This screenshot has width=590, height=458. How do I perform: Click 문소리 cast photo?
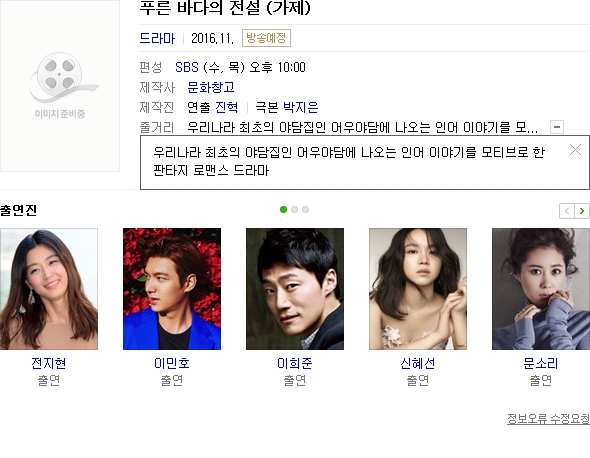[x=541, y=289]
